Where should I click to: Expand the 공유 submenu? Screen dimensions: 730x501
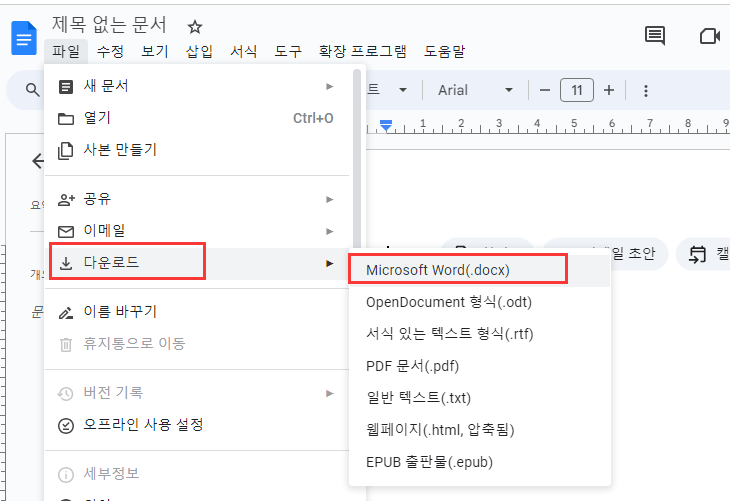(x=200, y=199)
